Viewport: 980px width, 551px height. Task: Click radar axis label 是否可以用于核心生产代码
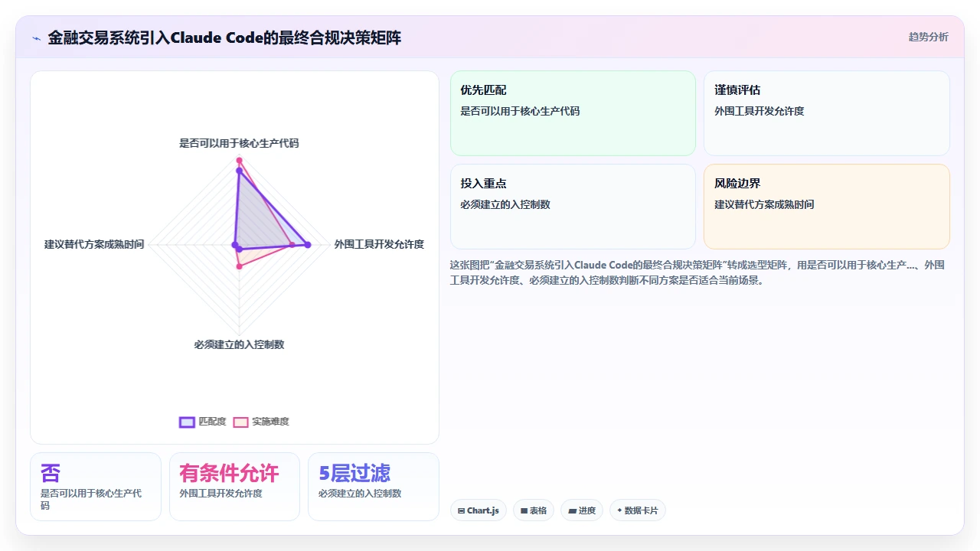pyautogui.click(x=239, y=143)
